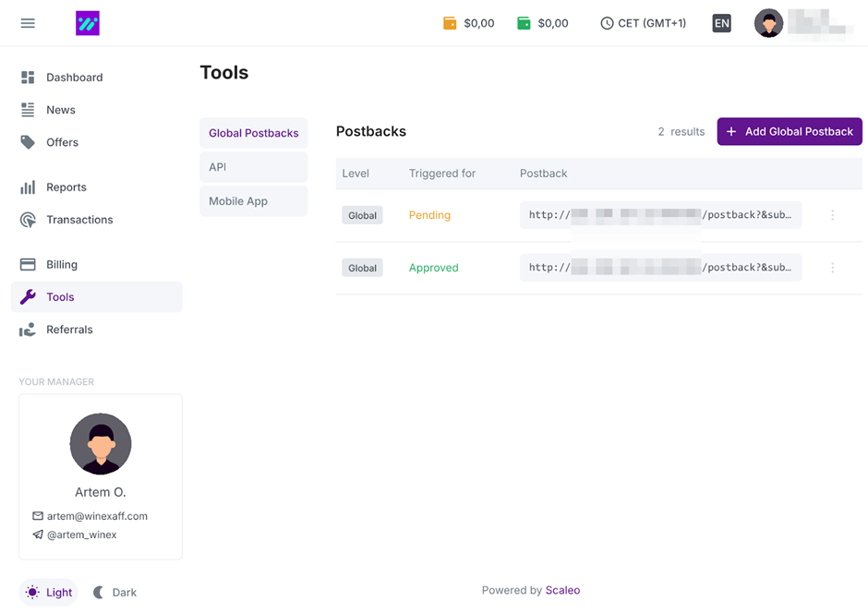Switch to Dark theme
The width and height of the screenshot is (868, 613).
[x=115, y=593]
